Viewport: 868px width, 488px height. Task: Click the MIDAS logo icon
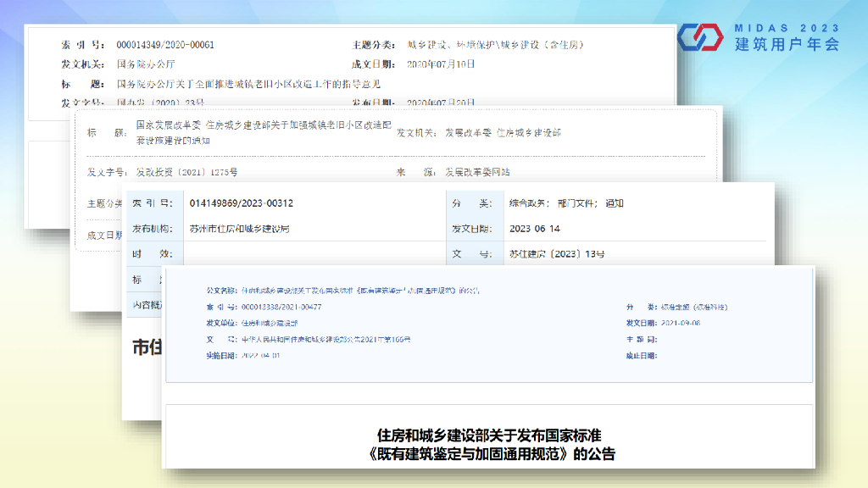698,37
